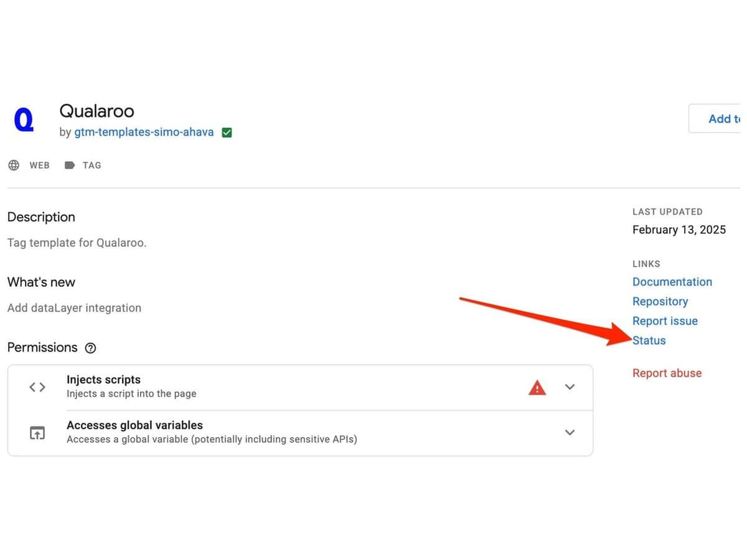The width and height of the screenshot is (747, 560).
Task: Click 'Injects a script into the page' text
Action: 131,393
